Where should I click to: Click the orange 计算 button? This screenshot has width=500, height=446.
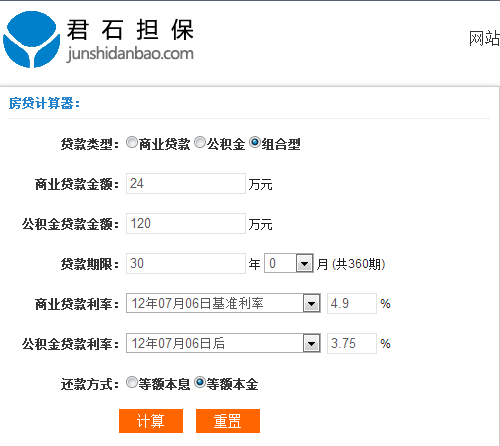pos(151,421)
